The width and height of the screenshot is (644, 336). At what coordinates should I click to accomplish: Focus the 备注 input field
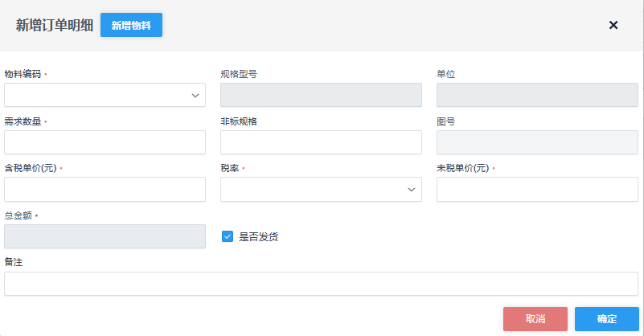coord(321,284)
